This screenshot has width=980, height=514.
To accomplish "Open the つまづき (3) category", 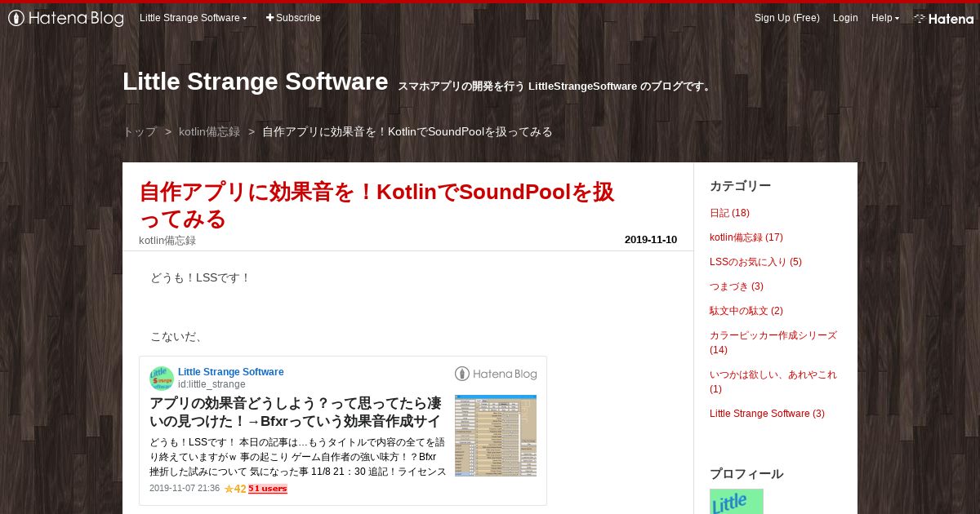I will [737, 286].
